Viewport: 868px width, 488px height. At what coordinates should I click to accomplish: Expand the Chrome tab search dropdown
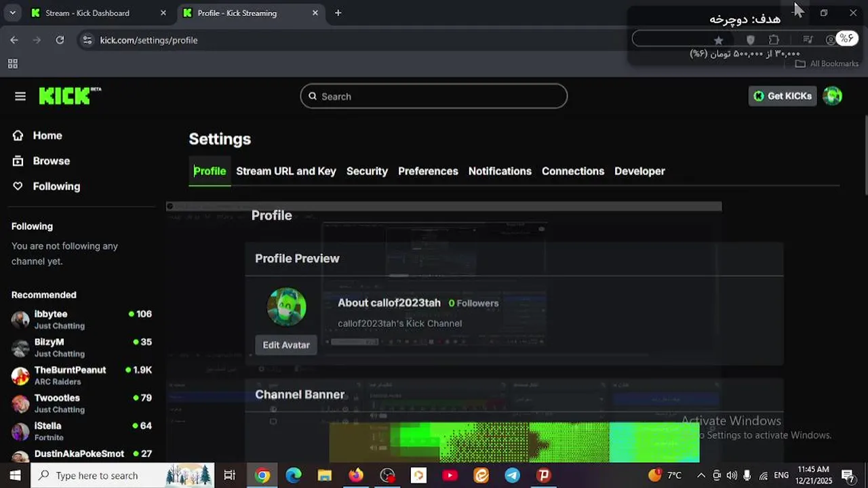point(12,13)
